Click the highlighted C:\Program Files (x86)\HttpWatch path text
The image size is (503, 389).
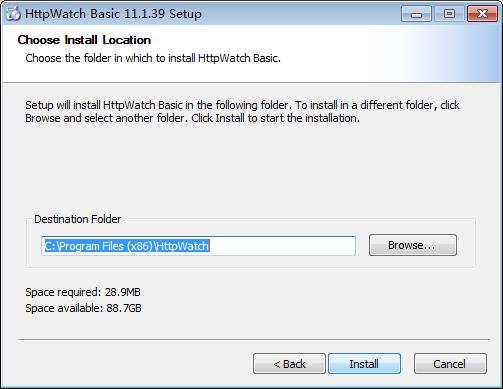pos(127,246)
